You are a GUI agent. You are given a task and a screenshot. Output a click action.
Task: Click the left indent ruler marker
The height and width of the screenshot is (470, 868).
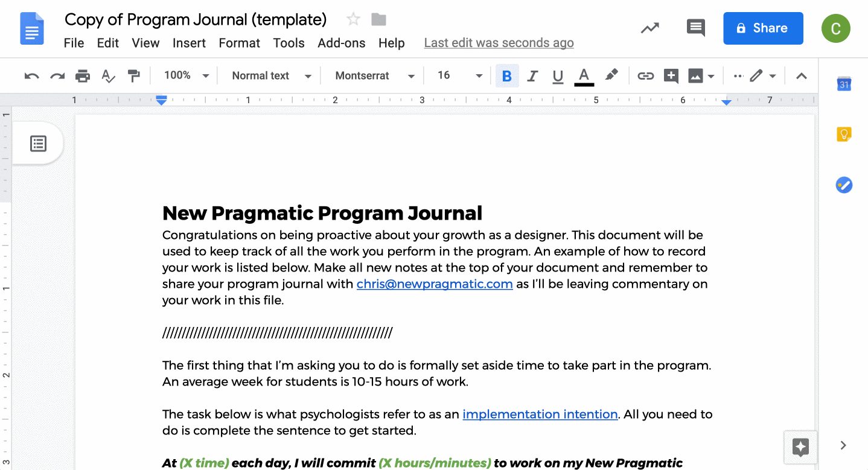(161, 101)
